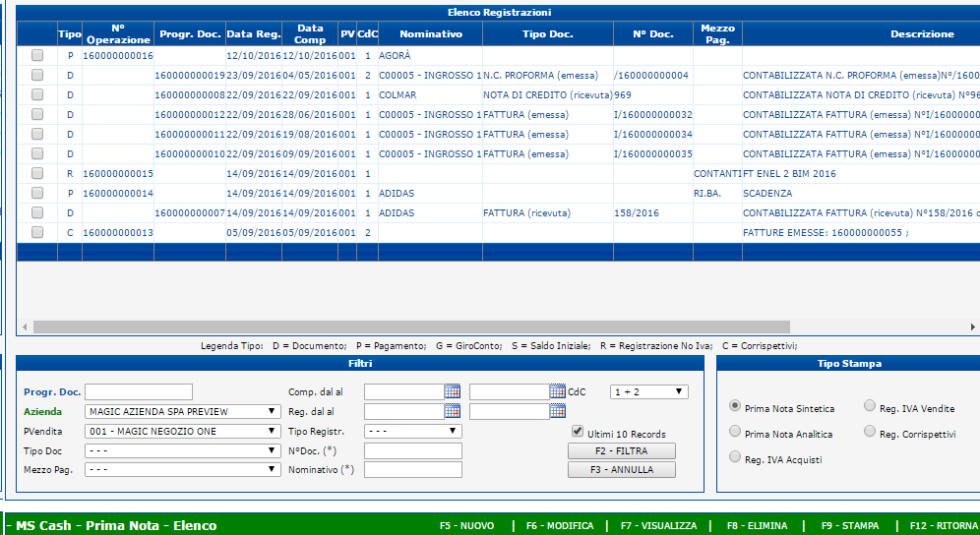The image size is (980, 535).
Task: Select document number 158/2016 cell
Action: 653,213
